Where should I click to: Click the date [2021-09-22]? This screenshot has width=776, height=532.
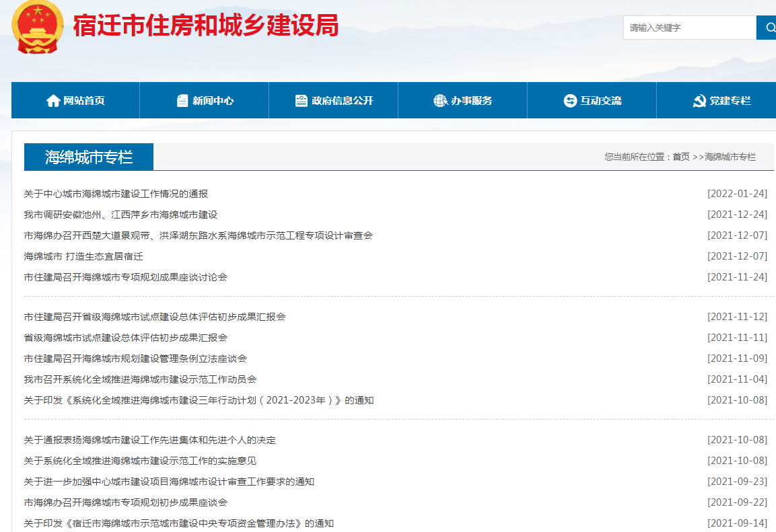[737, 502]
